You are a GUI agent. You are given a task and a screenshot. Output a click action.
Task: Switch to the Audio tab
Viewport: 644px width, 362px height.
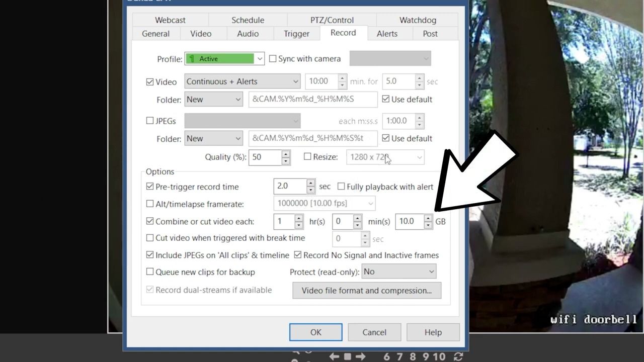[248, 34]
